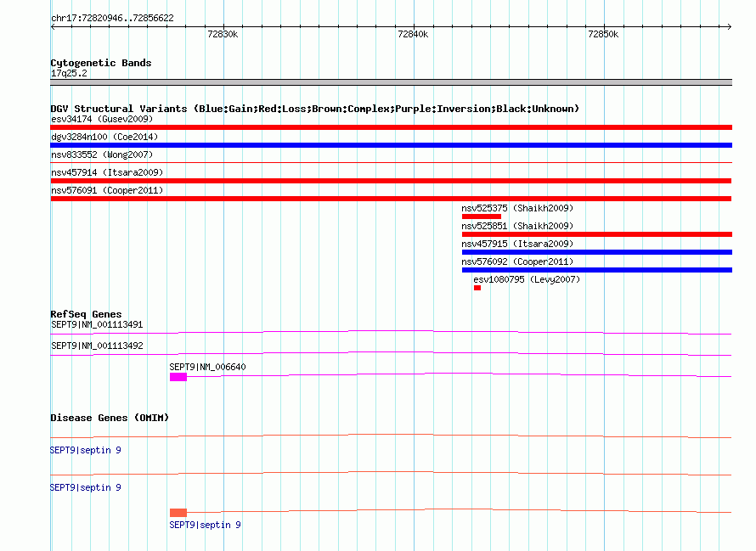Open the second SEPT9|septin 9 link

85,487
